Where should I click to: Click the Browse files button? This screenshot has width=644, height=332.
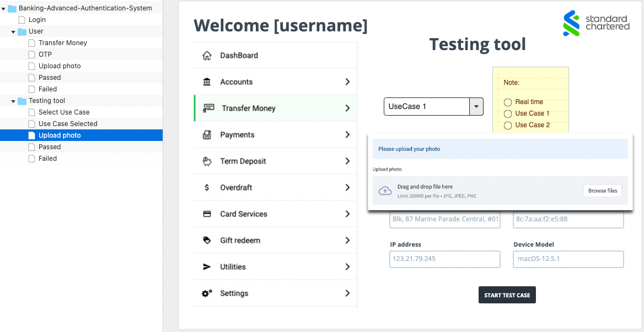pos(602,191)
